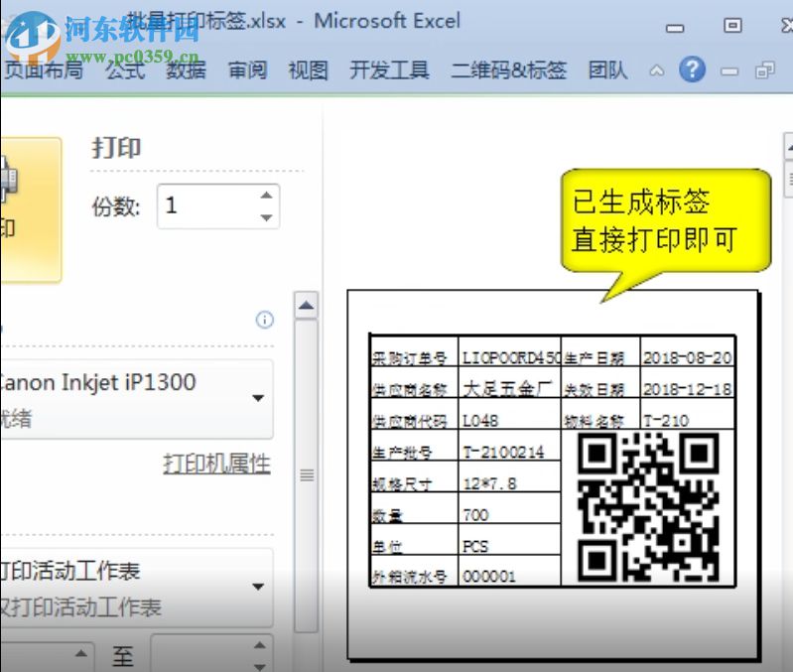Click the value T-210 in the preview
Image resolution: width=793 pixels, height=672 pixels.
[666, 421]
